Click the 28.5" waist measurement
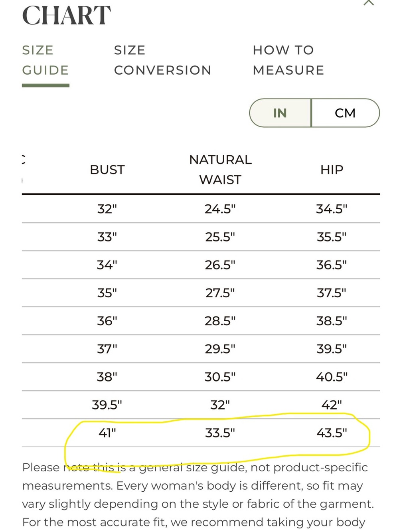 220,321
